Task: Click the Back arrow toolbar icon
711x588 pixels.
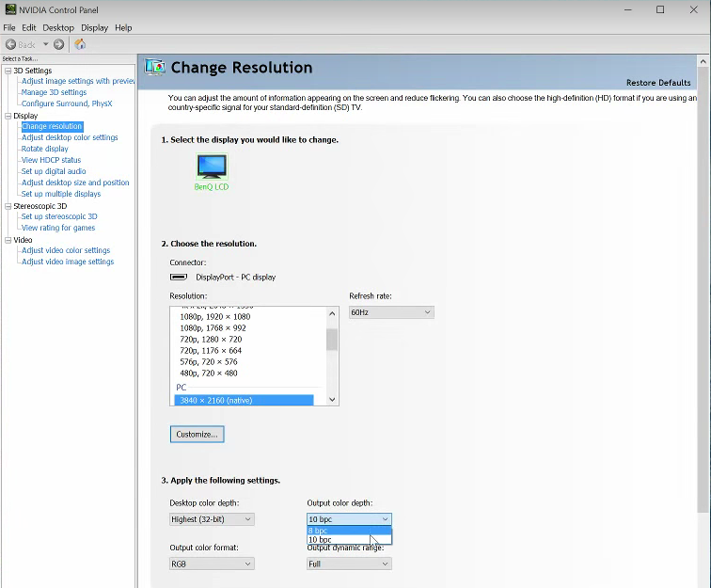Action: 10,44
